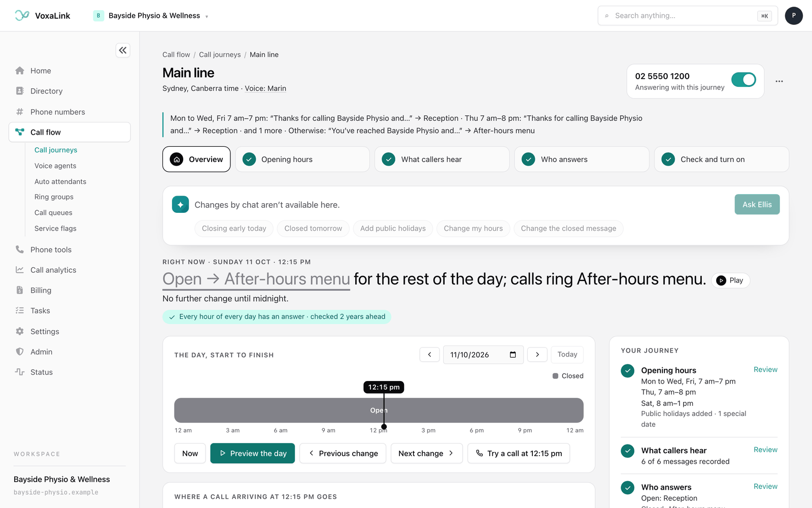Open the Opening hours step tab
The image size is (812, 508).
302,160
